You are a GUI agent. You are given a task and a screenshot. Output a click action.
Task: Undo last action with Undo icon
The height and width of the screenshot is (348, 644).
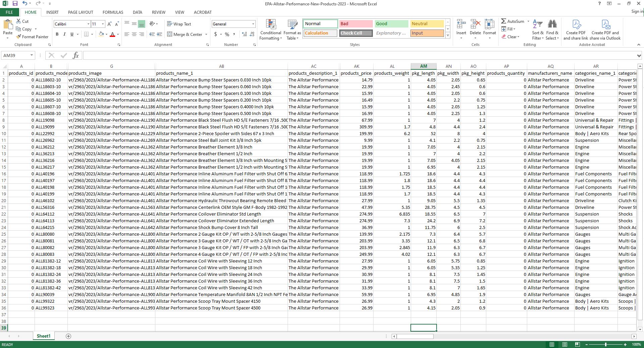[x=24, y=3]
